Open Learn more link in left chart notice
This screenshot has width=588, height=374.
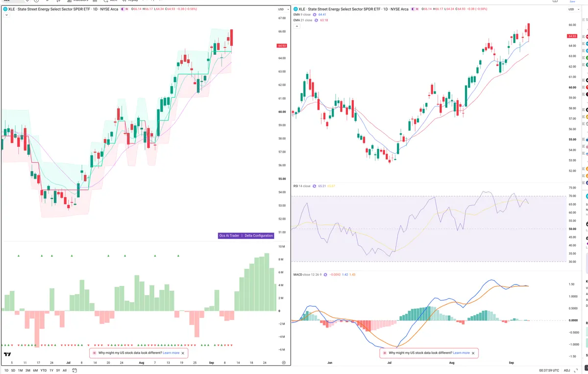(171, 352)
